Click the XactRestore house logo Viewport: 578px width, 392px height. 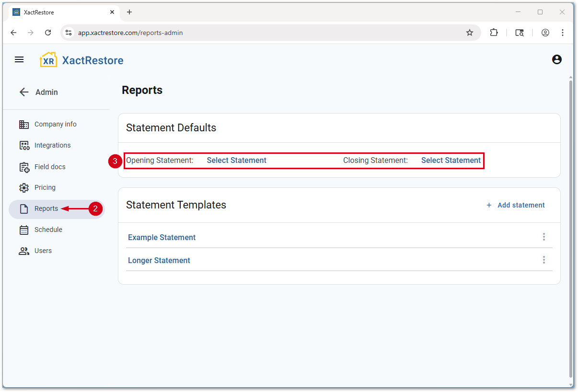pyautogui.click(x=48, y=60)
